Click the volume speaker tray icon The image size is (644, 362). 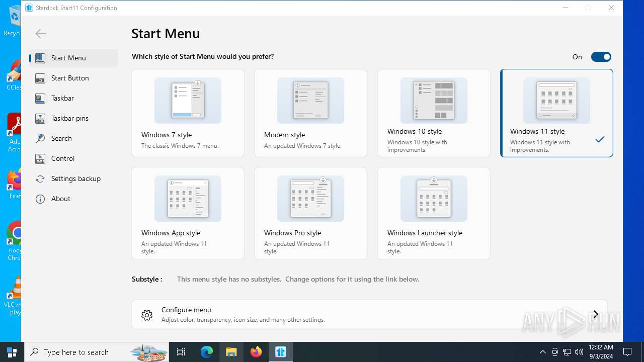pyautogui.click(x=579, y=352)
